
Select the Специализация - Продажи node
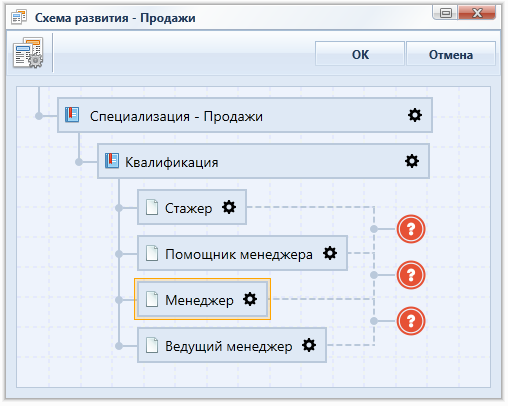coord(245,115)
